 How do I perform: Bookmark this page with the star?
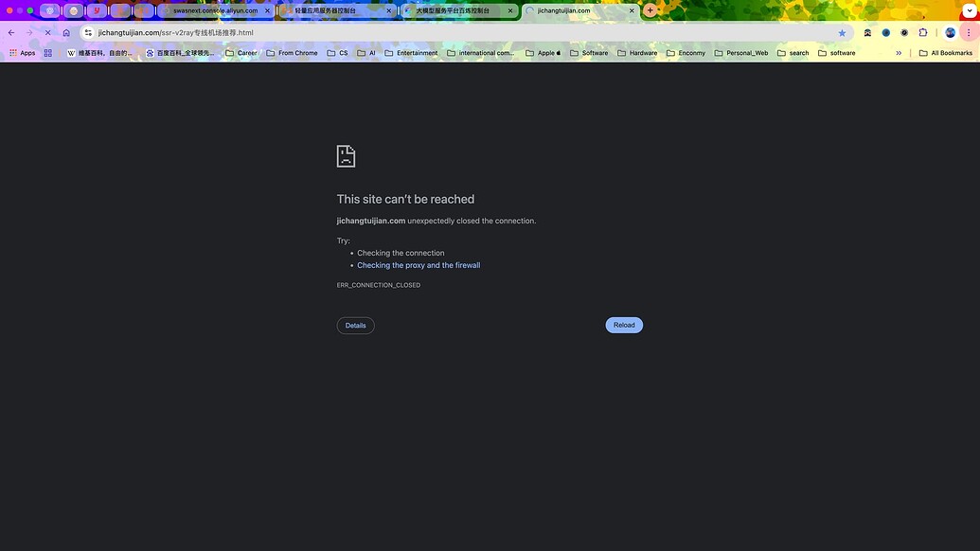click(x=842, y=32)
